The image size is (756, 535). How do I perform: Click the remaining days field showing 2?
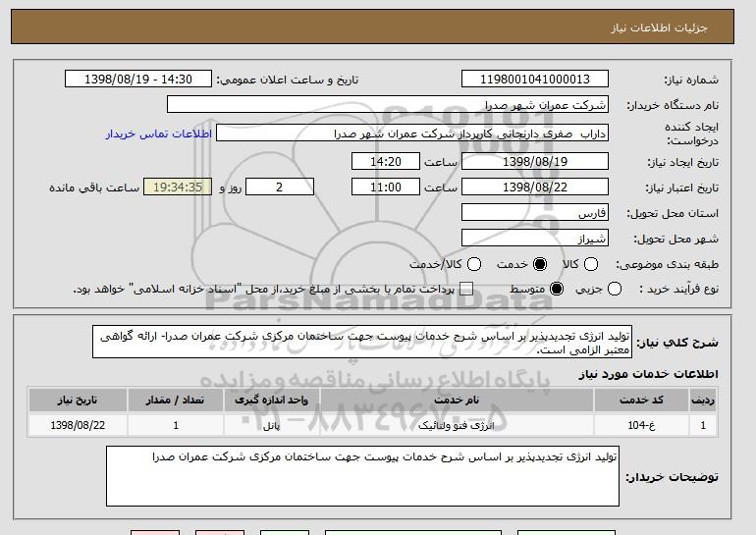tap(280, 187)
